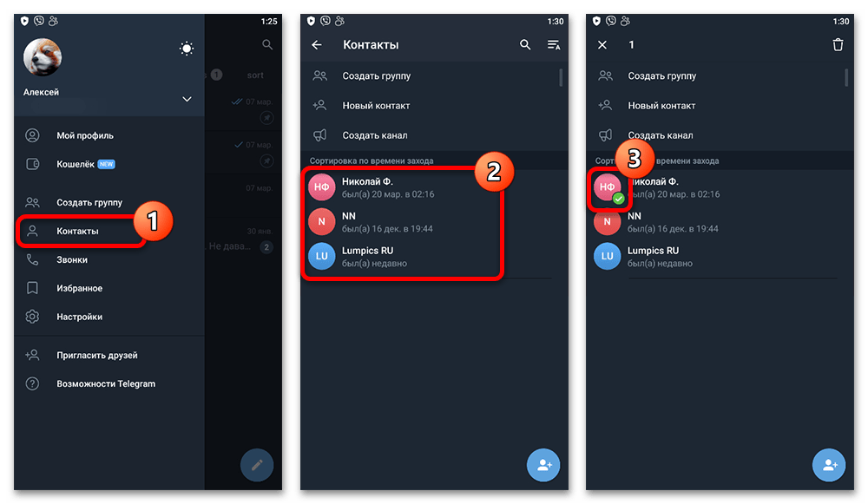Screen dimensions: 868x504
Task: Click the LU avatar in Контакты screen
Action: [x=322, y=257]
